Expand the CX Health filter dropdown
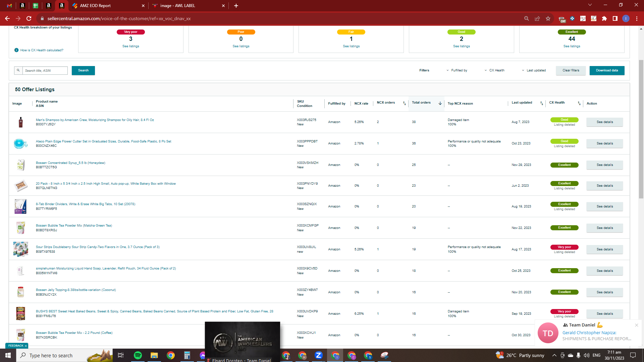The image size is (644, 362). pyautogui.click(x=494, y=70)
